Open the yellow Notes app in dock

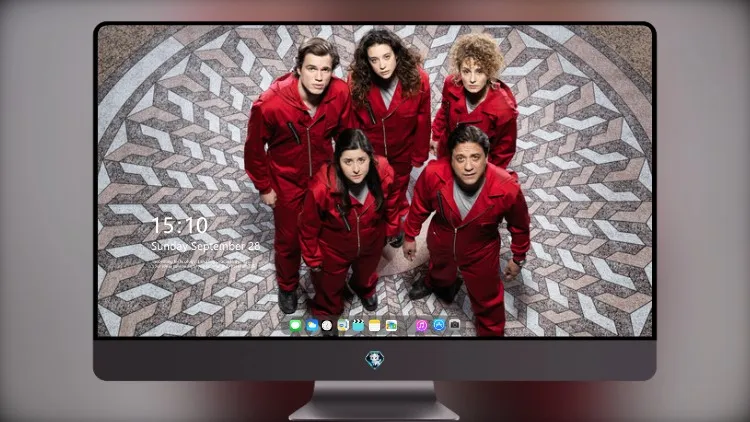375,325
